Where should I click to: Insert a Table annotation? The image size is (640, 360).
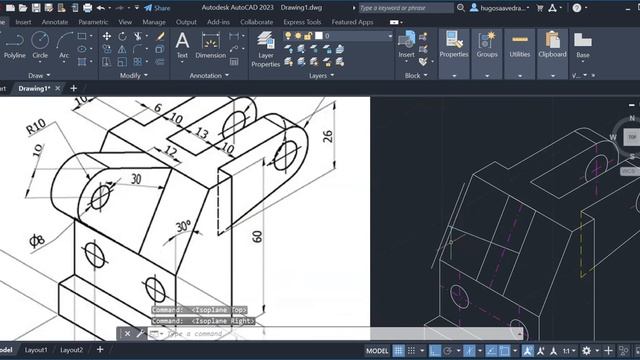pyautogui.click(x=234, y=62)
